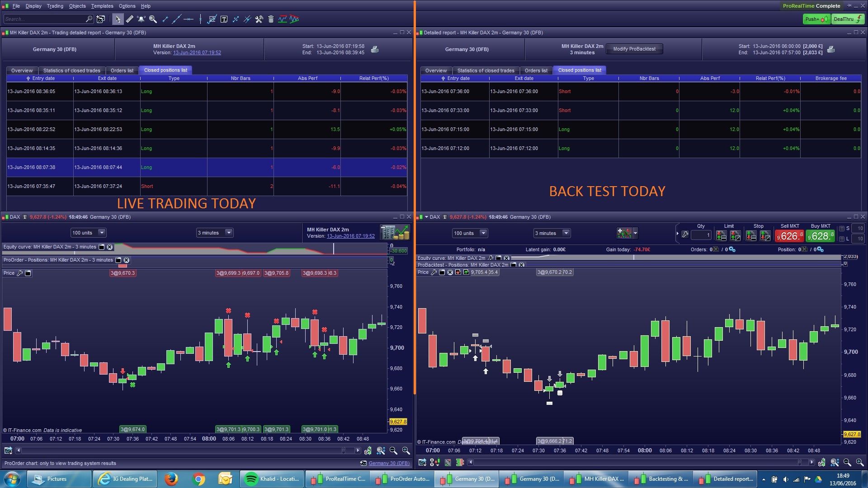Toggle the S stop checkbox

842,228
